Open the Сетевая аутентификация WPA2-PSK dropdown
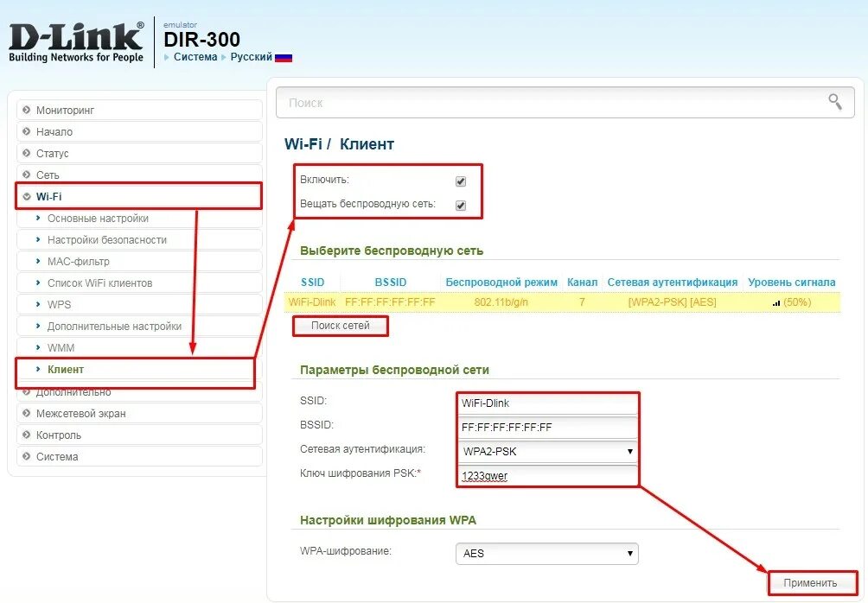This screenshot has width=868, height=603. (547, 452)
